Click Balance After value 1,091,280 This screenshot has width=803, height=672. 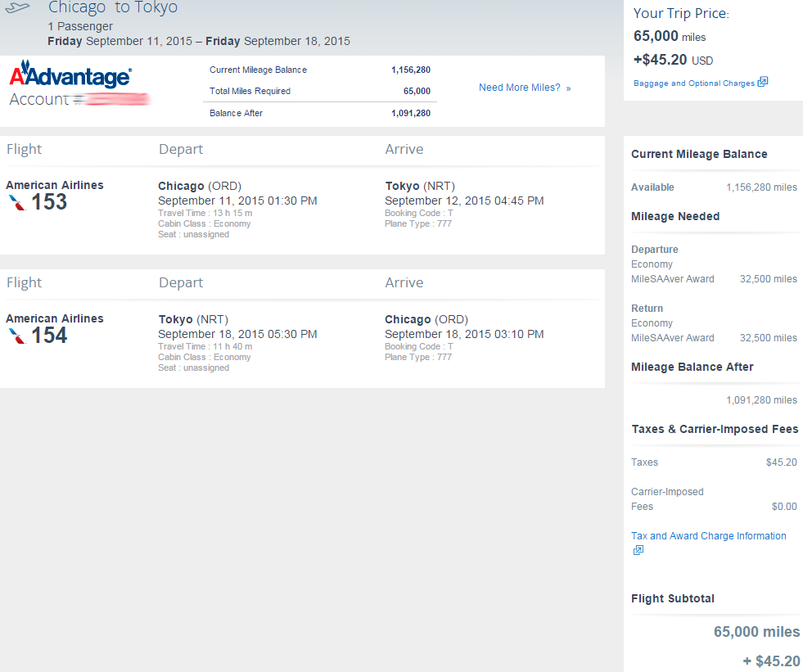(411, 113)
